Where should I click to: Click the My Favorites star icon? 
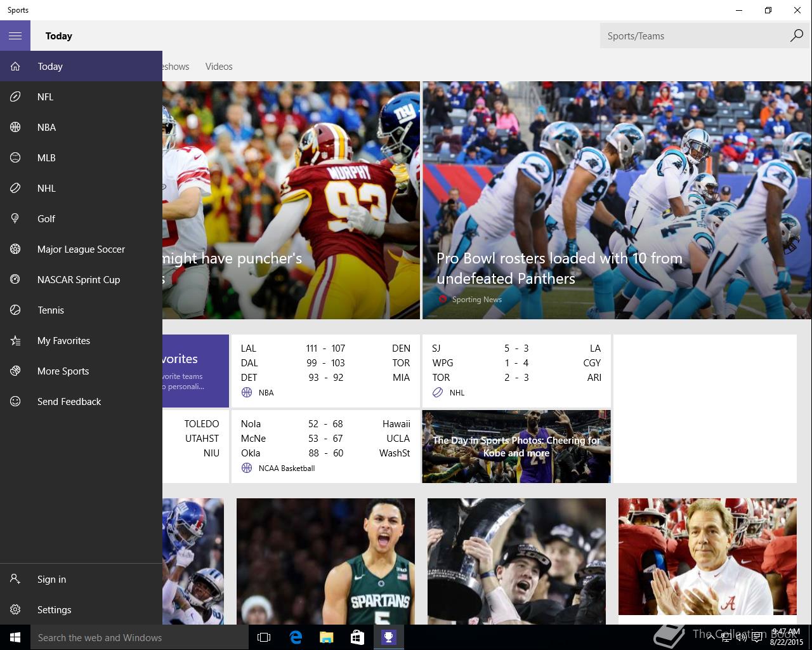[x=15, y=340]
